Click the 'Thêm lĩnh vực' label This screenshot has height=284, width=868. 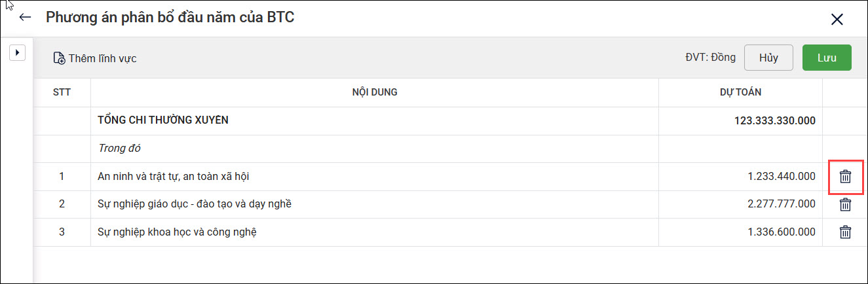[x=102, y=58]
